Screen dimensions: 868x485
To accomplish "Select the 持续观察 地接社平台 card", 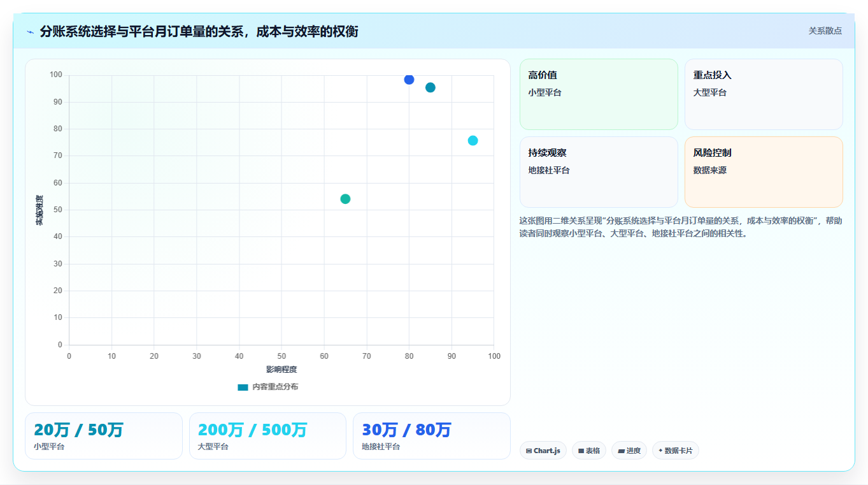I will tap(599, 172).
